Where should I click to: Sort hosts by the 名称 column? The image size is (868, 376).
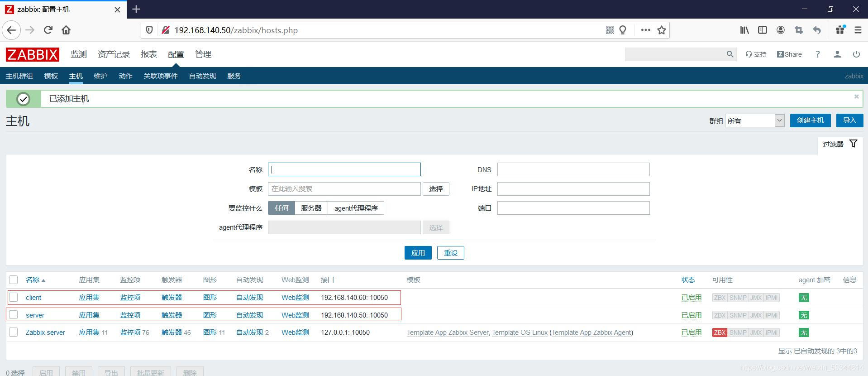point(35,280)
